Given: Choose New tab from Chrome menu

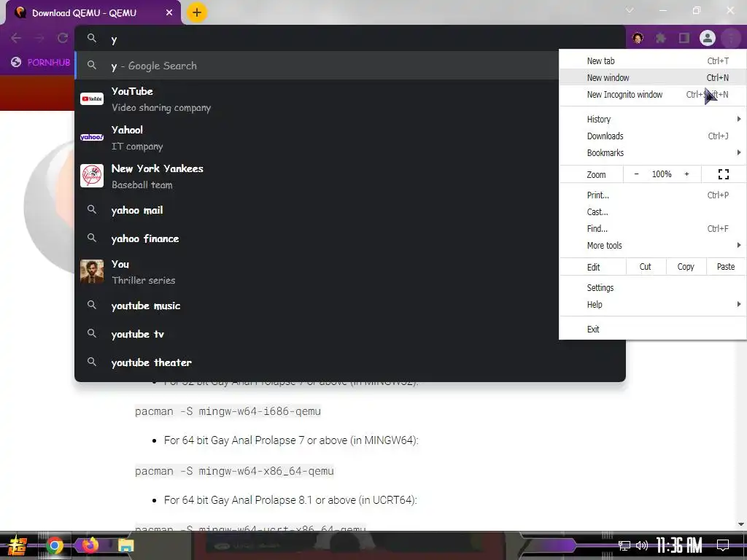Looking at the screenshot, I should point(653,61).
